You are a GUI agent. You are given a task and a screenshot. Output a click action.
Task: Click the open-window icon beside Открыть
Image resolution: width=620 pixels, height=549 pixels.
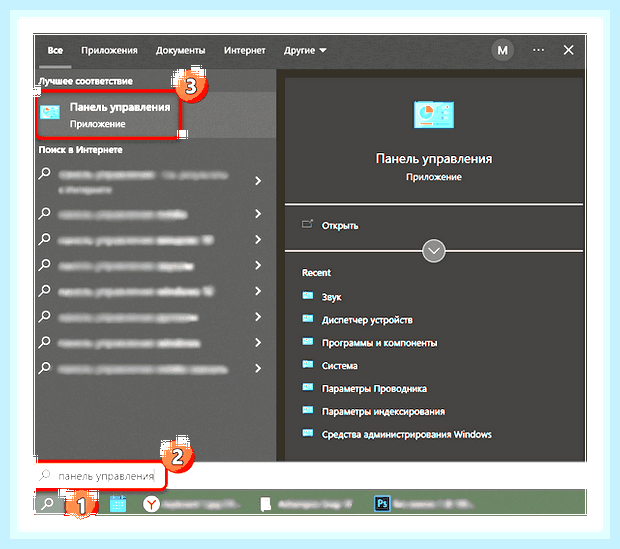coord(307,224)
